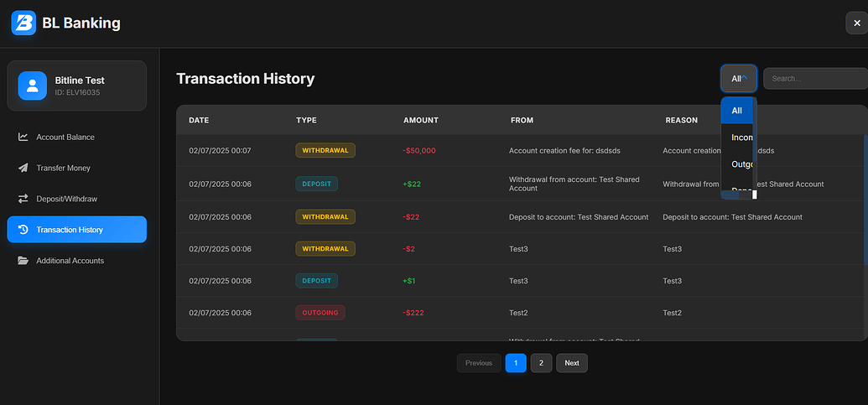Image resolution: width=868 pixels, height=405 pixels.
Task: Click the DEPOSIT badge in +$22 row
Action: pos(317,184)
